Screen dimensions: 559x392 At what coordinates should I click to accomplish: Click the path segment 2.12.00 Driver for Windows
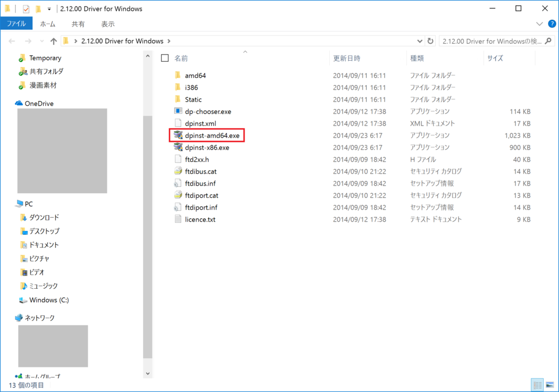(x=122, y=41)
